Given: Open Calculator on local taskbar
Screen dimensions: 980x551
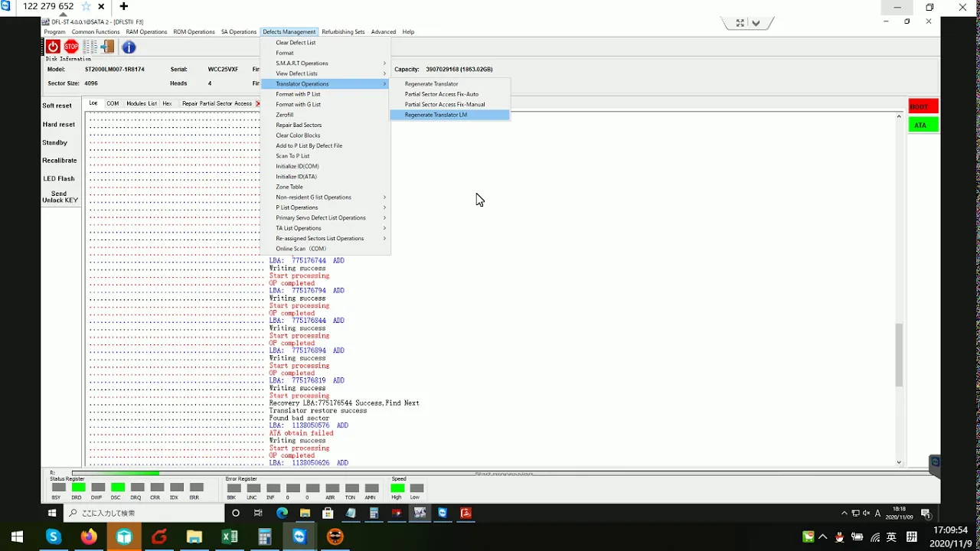Looking at the screenshot, I should click(265, 537).
